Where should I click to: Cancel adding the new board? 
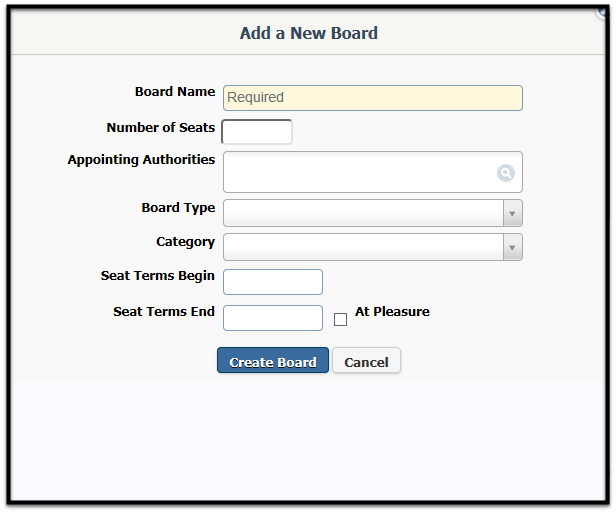pyautogui.click(x=367, y=360)
